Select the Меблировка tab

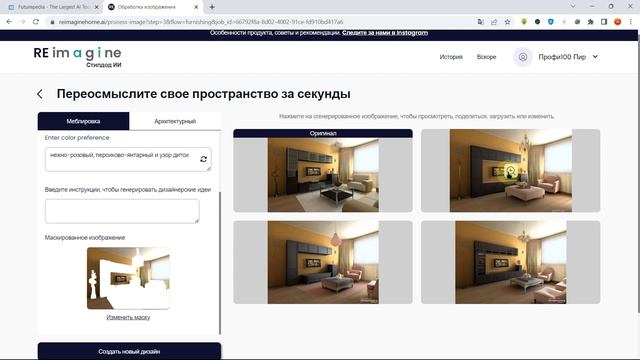click(83, 121)
